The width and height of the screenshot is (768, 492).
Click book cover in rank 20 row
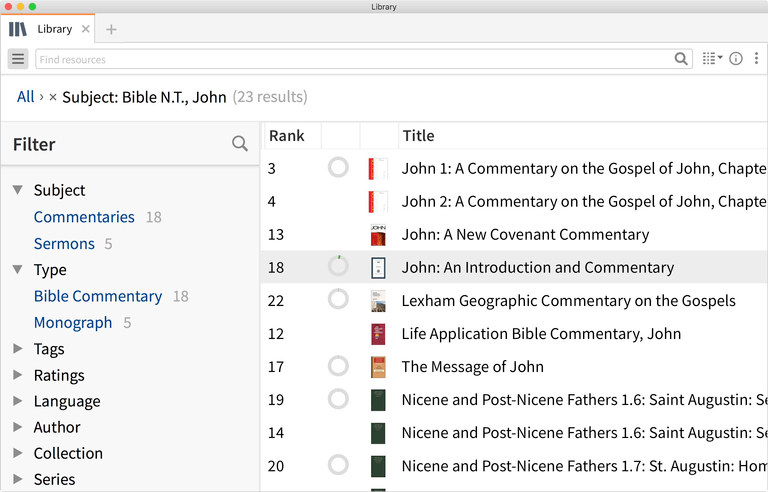coord(378,466)
